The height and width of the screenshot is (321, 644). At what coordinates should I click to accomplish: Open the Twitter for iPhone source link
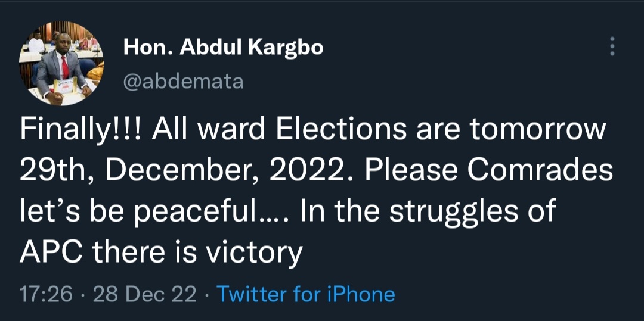pos(305,294)
